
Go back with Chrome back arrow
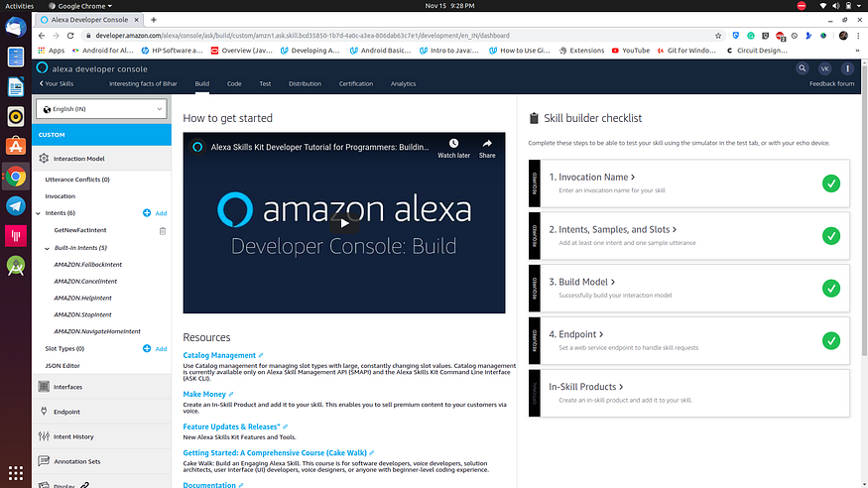(42, 36)
